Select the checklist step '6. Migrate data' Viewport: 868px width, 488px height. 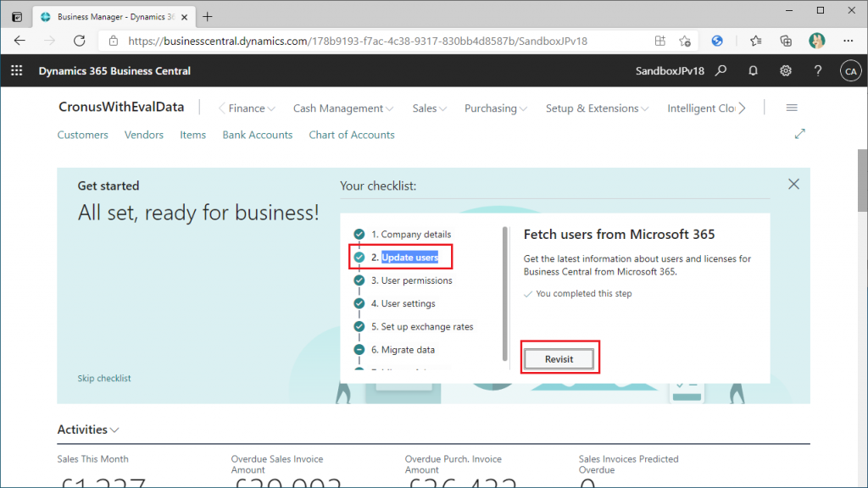pos(395,350)
